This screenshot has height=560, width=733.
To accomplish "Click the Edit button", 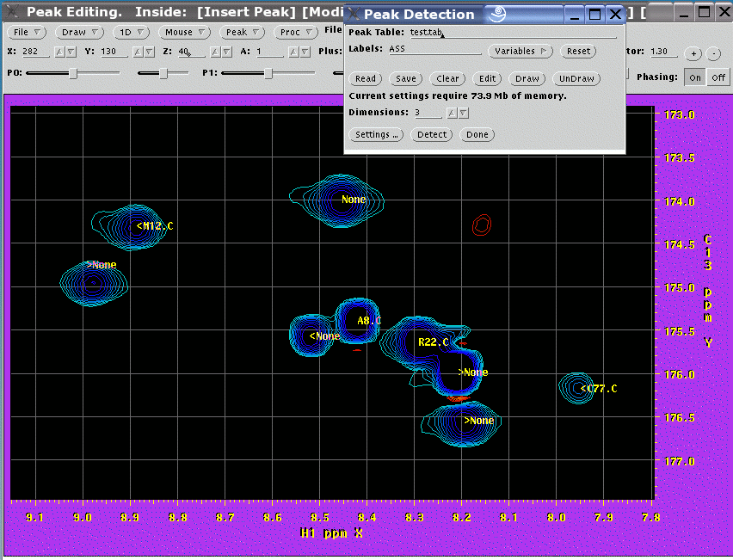I will tap(487, 78).
